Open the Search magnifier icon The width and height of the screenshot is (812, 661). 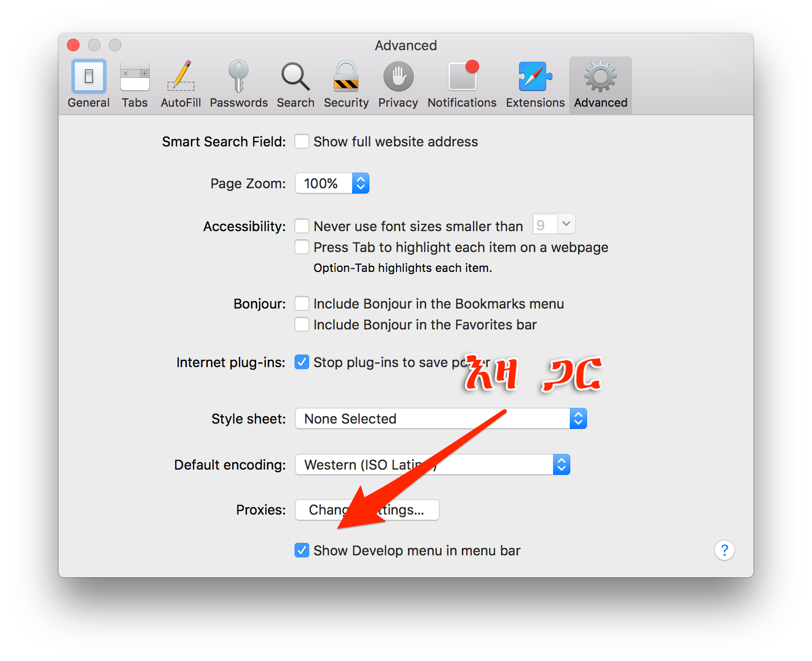click(296, 76)
